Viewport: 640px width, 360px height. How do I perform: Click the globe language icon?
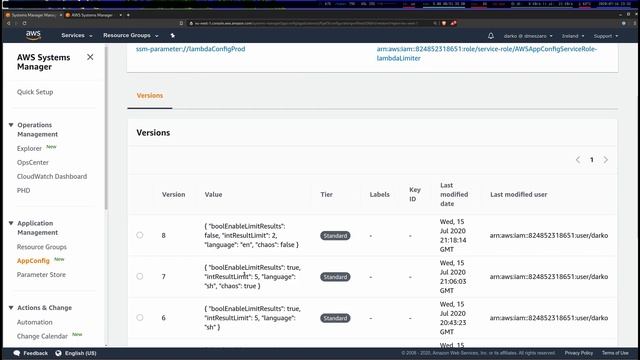click(58, 353)
